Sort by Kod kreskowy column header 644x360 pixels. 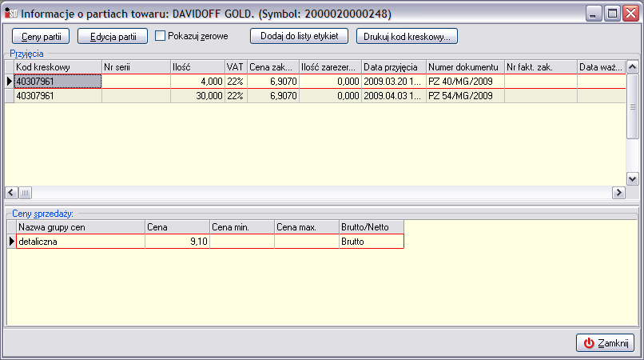pos(58,67)
